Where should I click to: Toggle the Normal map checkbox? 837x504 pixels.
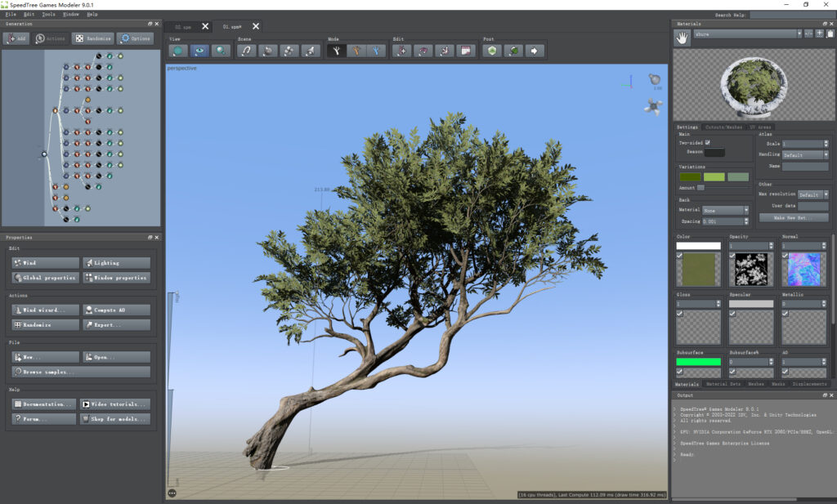point(786,256)
